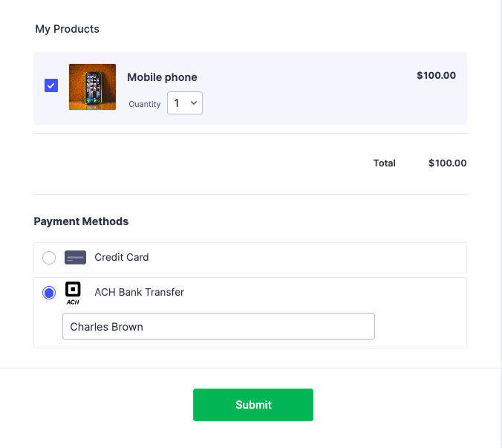Click the Quantity dropdown chevron arrow
502x448 pixels.
click(x=195, y=103)
